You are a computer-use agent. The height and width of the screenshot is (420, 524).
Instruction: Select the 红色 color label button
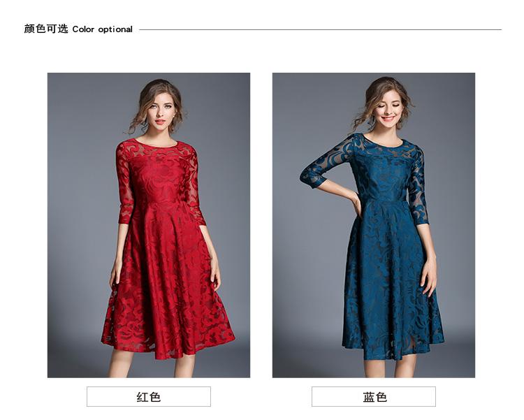[149, 397]
